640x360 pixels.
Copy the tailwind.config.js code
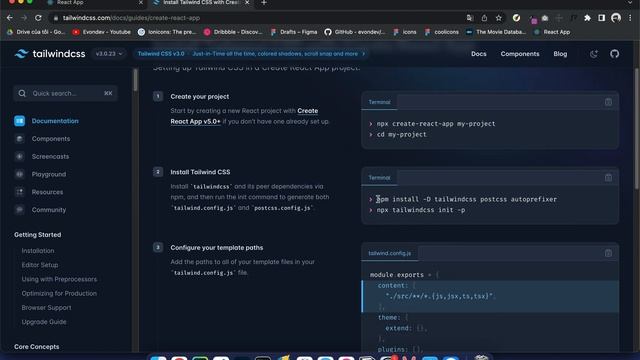point(608,253)
